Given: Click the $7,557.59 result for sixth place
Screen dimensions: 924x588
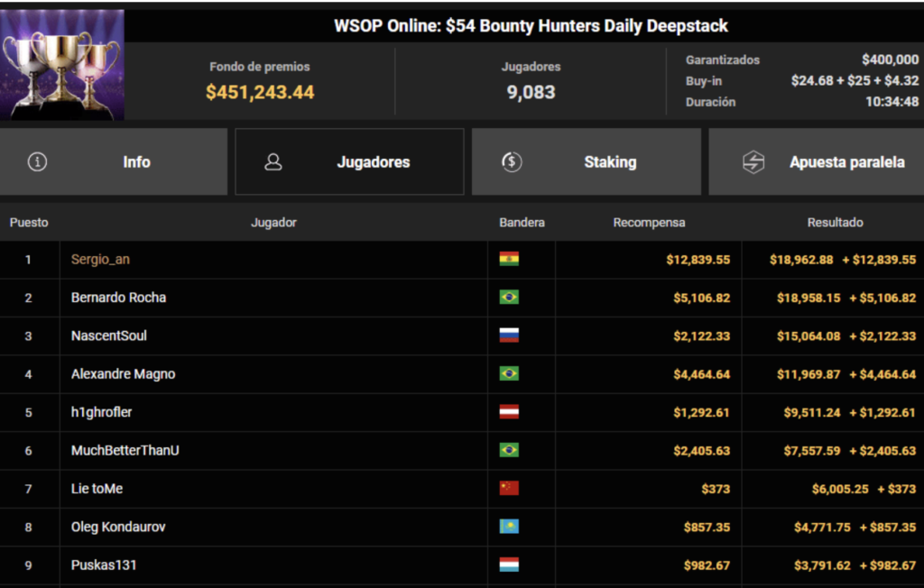Looking at the screenshot, I should coord(812,451).
